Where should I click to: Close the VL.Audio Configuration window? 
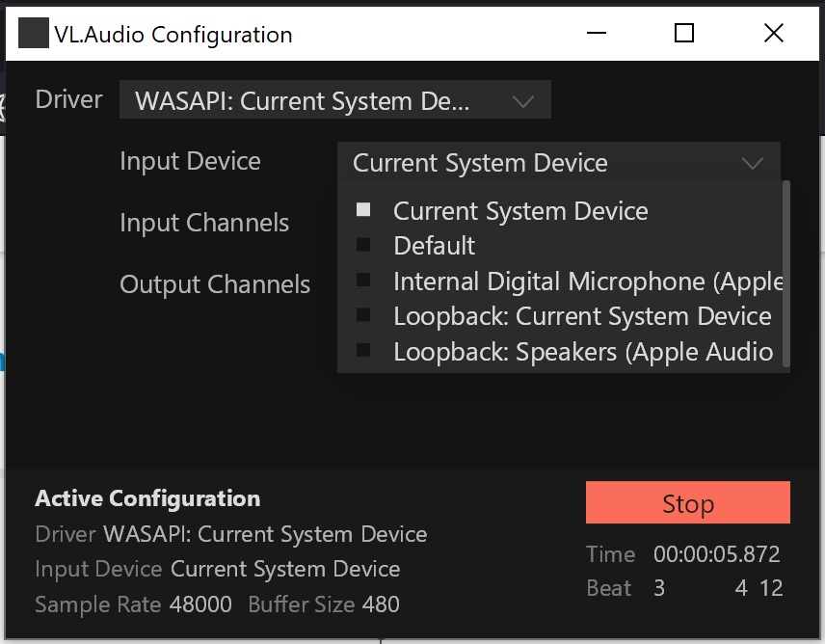(773, 33)
